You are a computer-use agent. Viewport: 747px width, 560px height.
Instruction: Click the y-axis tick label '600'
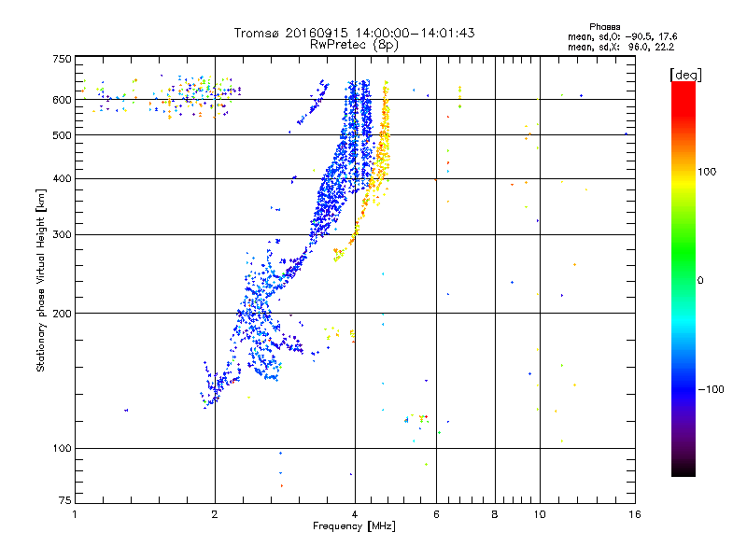pyautogui.click(x=62, y=100)
